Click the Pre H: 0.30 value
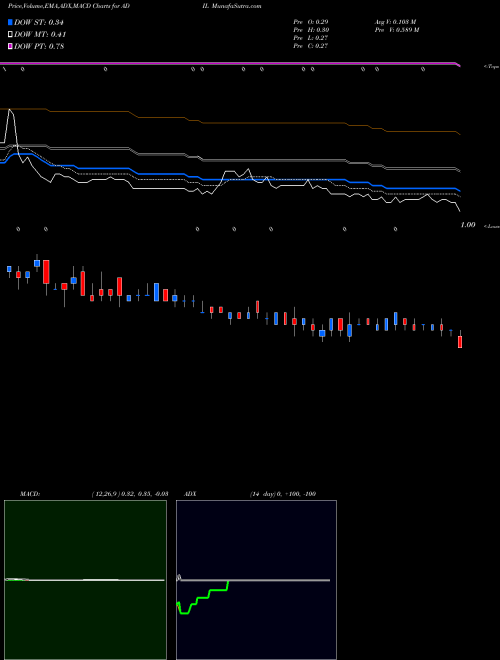Image resolution: width=500 pixels, height=660 pixels. [311, 30]
